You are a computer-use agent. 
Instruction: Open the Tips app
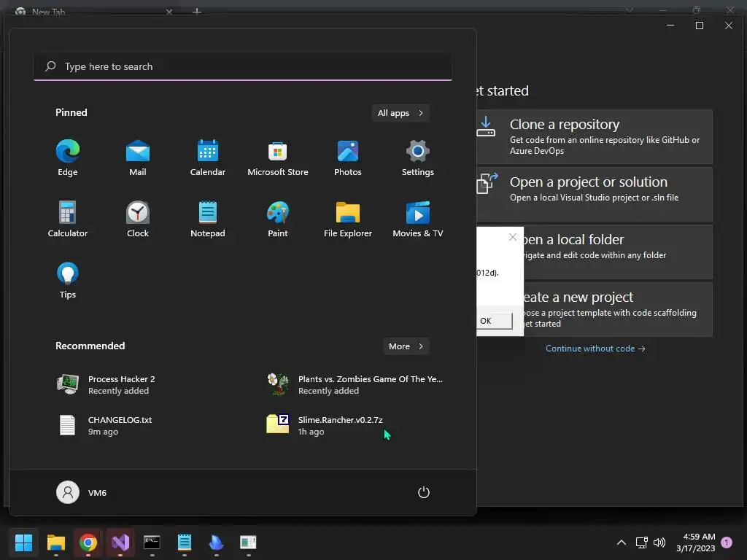coord(68,281)
